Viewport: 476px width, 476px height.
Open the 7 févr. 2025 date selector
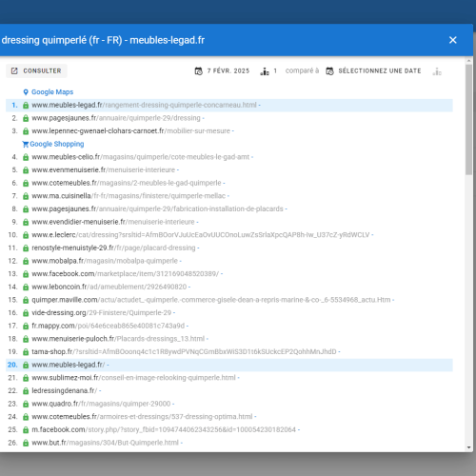tap(228, 70)
